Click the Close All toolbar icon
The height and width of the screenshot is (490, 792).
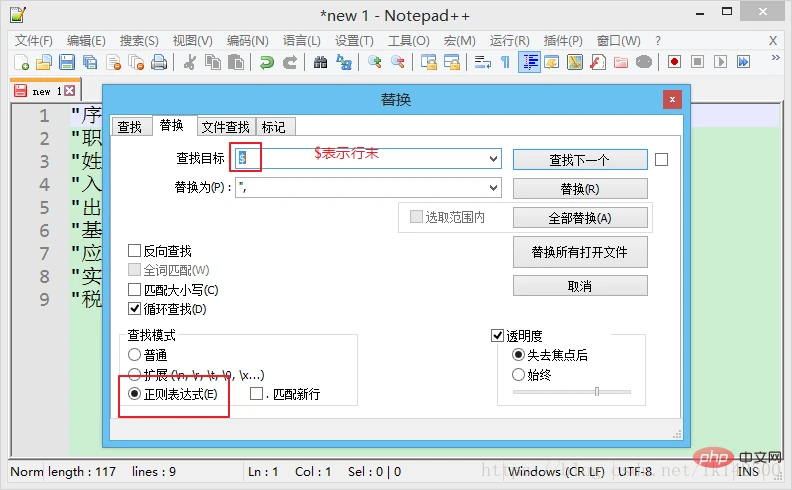tap(136, 62)
